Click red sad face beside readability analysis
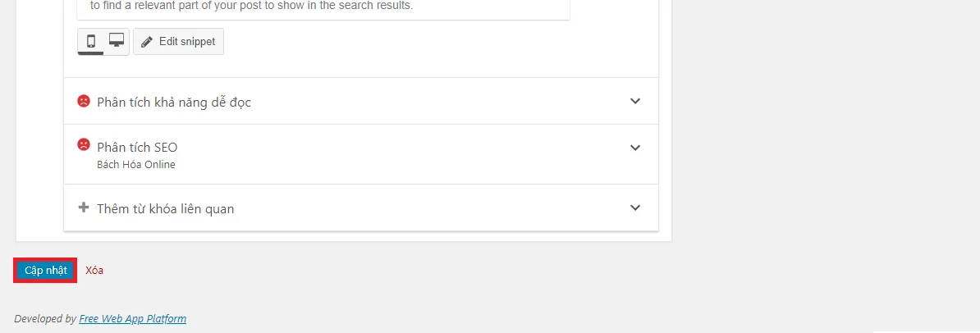This screenshot has width=980, height=333. pos(84,101)
